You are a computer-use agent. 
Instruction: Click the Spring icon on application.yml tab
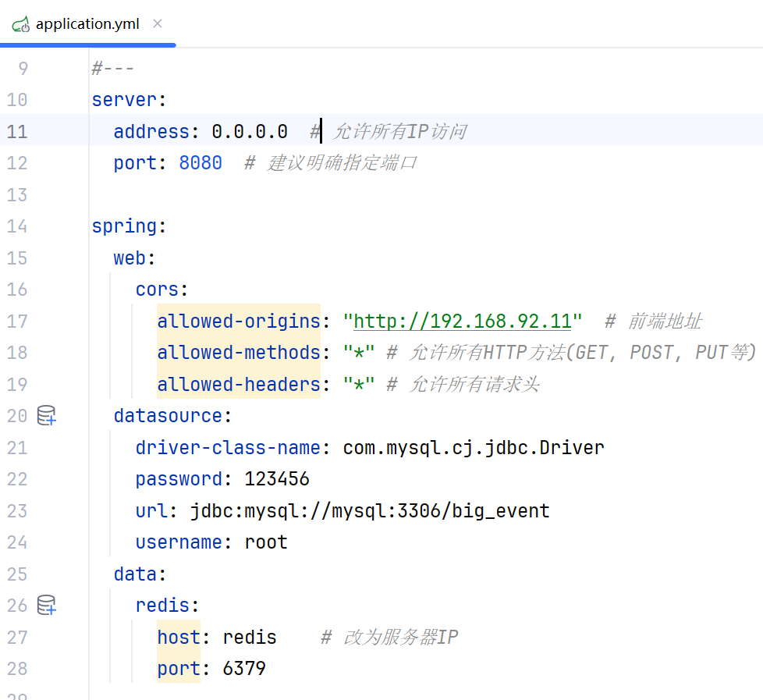[21, 24]
